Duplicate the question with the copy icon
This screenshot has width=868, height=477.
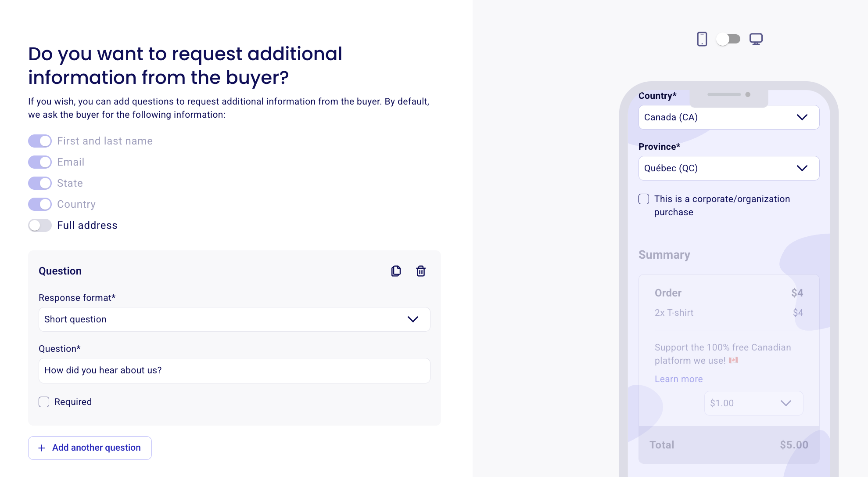click(396, 271)
